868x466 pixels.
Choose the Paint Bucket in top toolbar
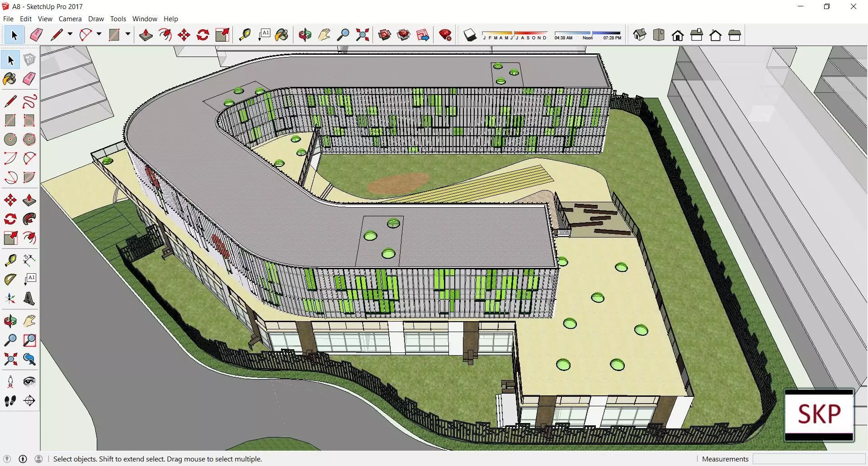282,35
